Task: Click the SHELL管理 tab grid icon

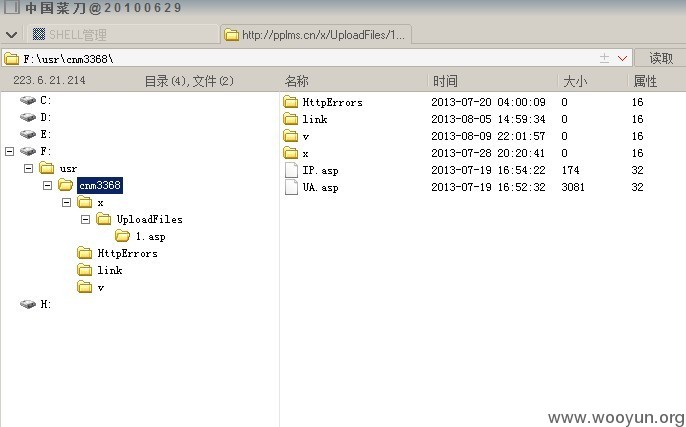Action: pos(39,34)
